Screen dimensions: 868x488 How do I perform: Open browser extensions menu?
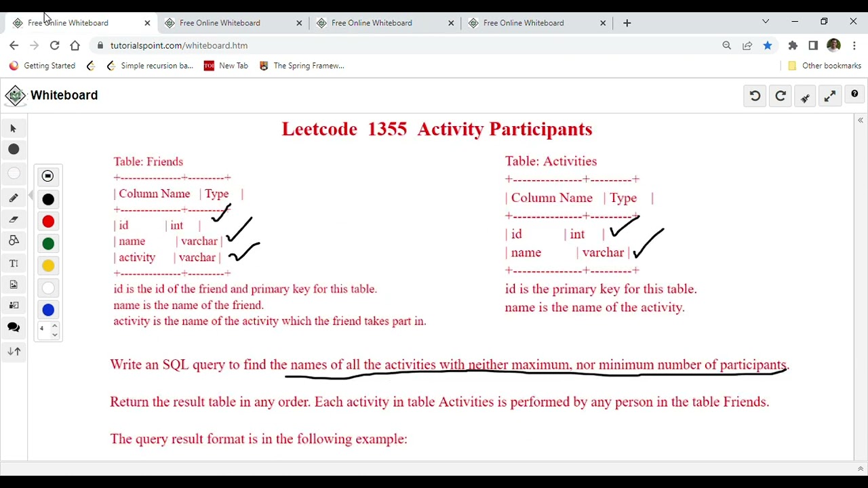tap(793, 45)
